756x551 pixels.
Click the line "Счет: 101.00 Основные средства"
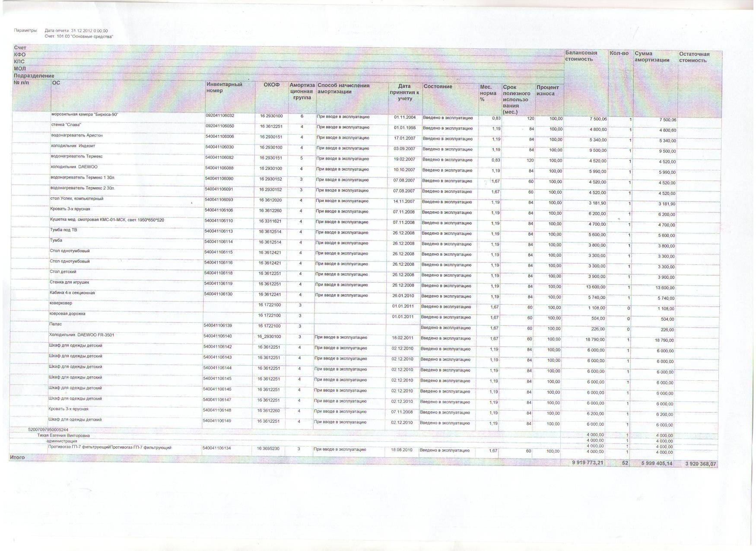[x=79, y=36]
